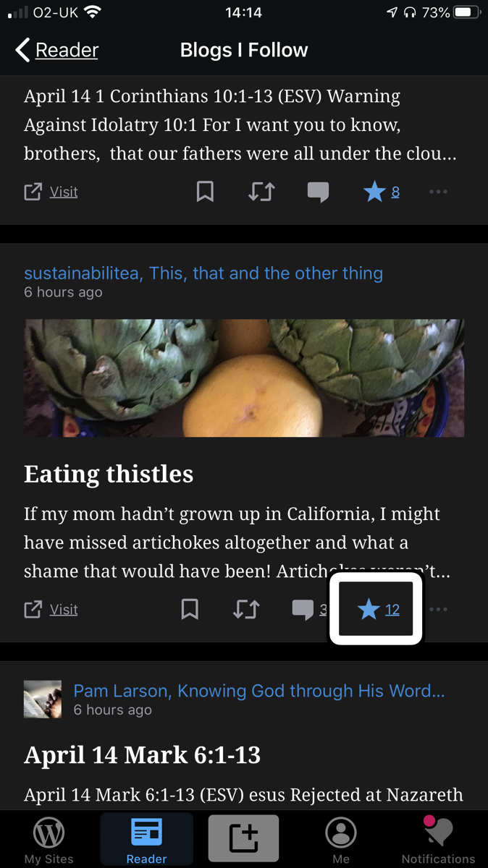Unlike the 1 Corinthians post star
Image resolution: width=488 pixels, height=868 pixels.
click(374, 192)
